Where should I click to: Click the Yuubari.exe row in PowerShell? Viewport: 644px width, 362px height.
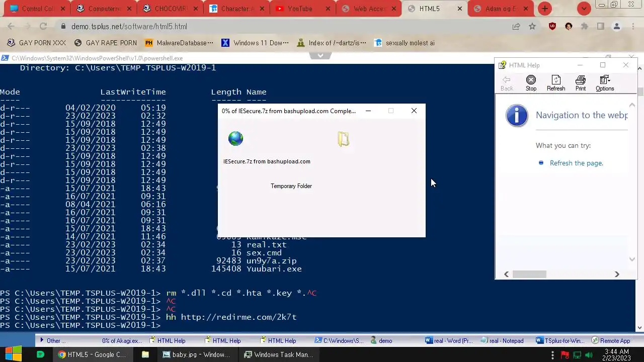[151, 269]
